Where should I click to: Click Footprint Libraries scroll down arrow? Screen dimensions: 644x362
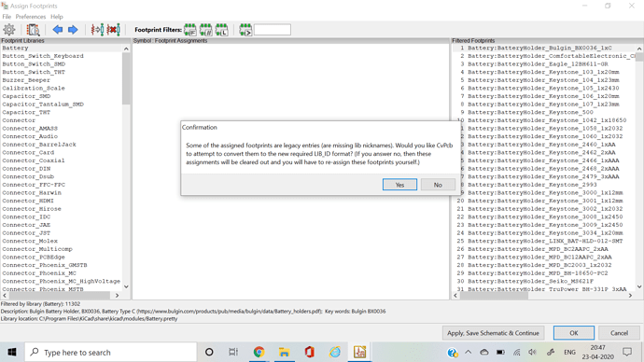pos(126,286)
